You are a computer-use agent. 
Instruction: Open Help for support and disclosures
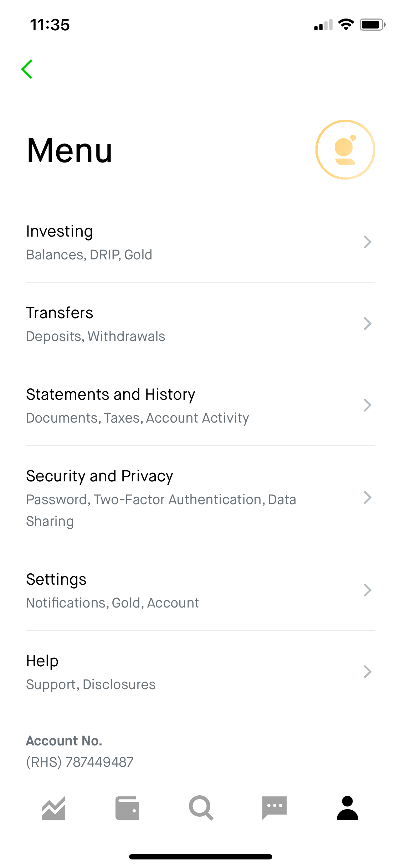click(200, 672)
